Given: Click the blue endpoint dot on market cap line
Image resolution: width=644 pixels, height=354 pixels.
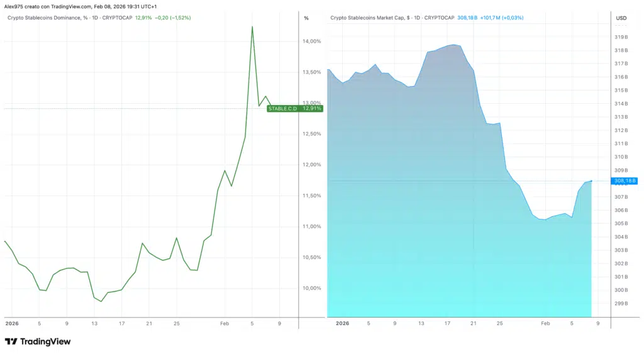Looking at the screenshot, I should (x=591, y=181).
